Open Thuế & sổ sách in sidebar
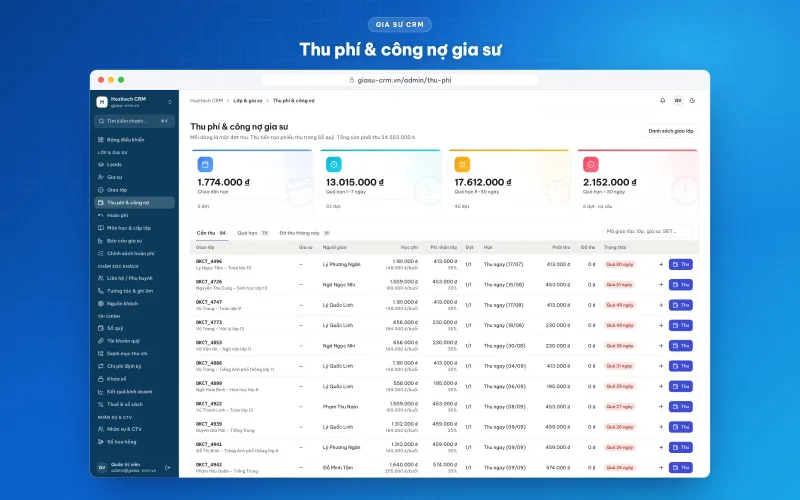 [135, 404]
